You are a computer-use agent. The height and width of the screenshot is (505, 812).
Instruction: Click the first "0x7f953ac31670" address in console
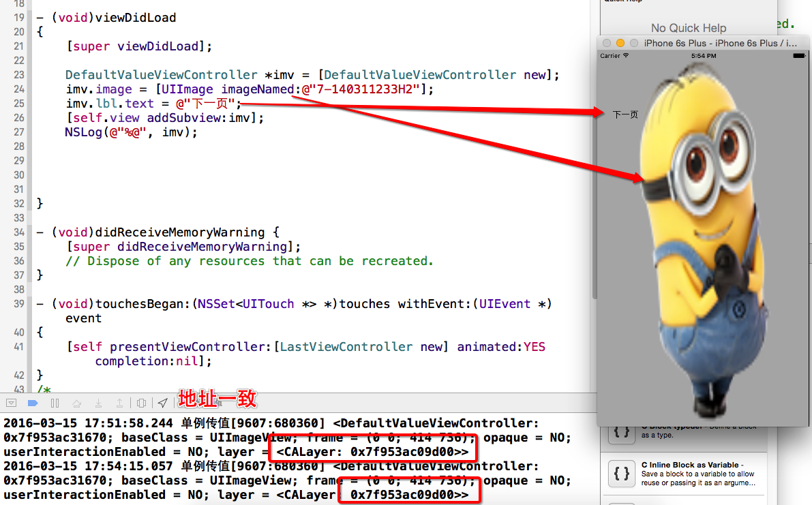(x=55, y=438)
